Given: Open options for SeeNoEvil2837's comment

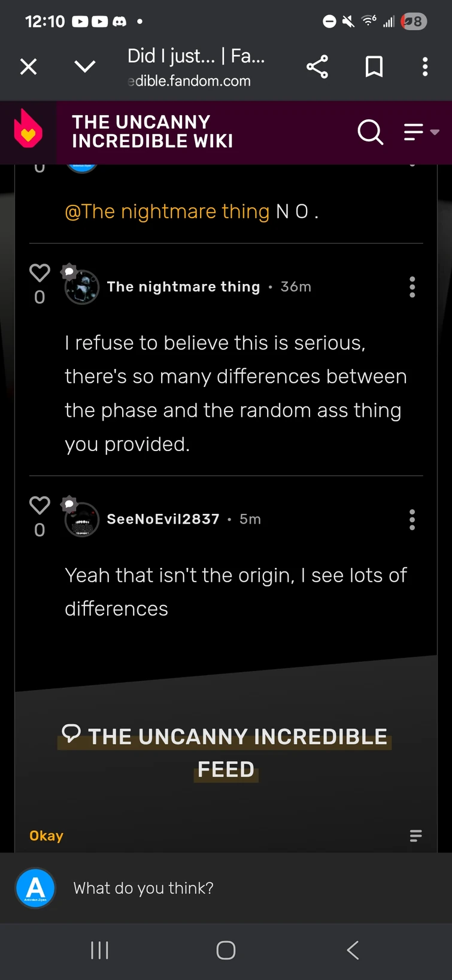Looking at the screenshot, I should [x=412, y=520].
